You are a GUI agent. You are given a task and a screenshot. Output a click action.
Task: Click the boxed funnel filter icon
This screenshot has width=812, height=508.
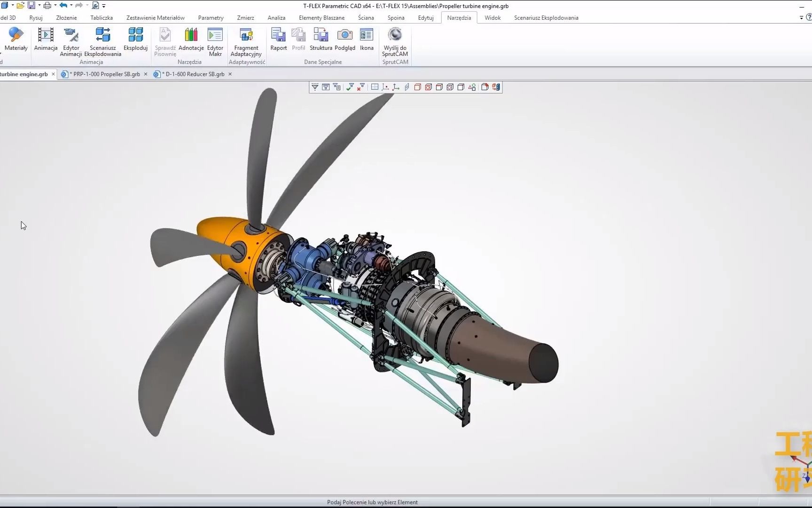pyautogui.click(x=326, y=87)
